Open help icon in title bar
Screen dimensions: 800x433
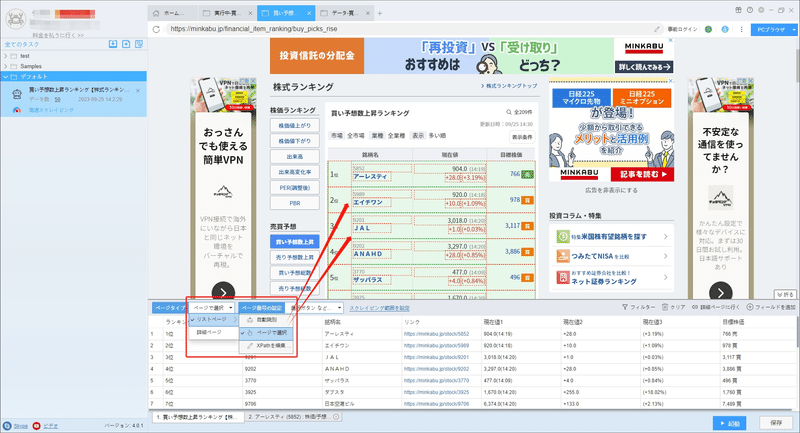(x=750, y=10)
